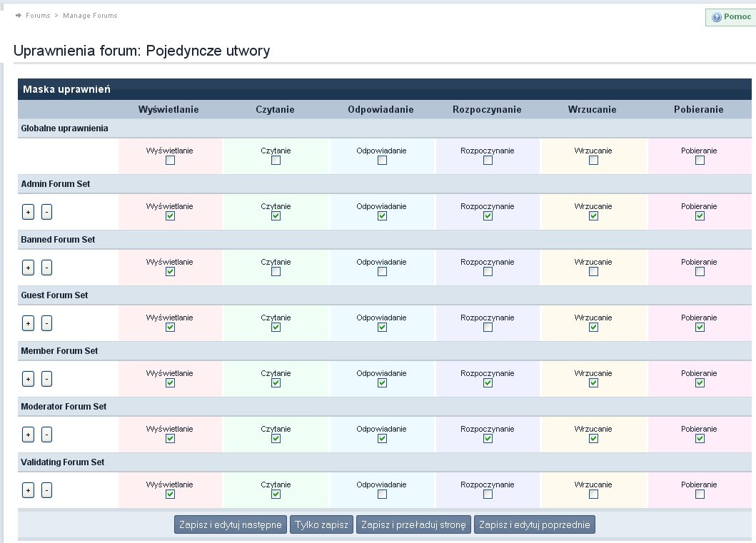The height and width of the screenshot is (543, 756).
Task: Click the Odpowiadanie column header
Action: click(x=380, y=110)
